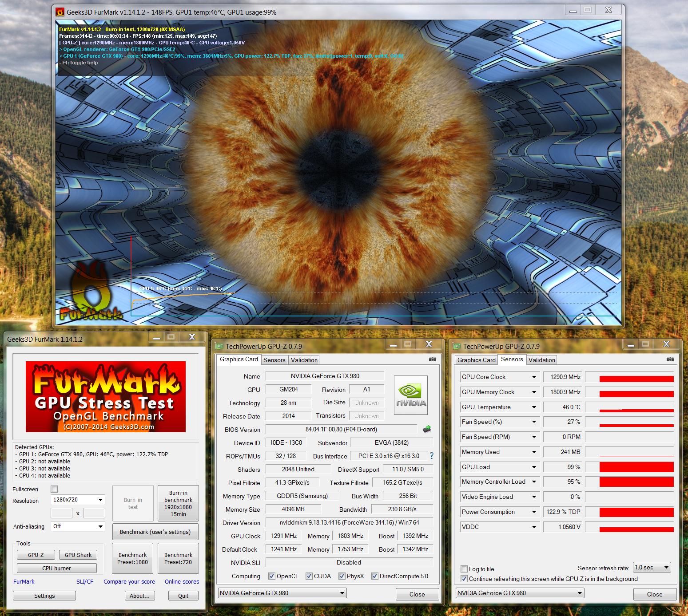Open the Bus Interface question mark help
Image resolution: width=688 pixels, height=616 pixels.
tap(431, 456)
